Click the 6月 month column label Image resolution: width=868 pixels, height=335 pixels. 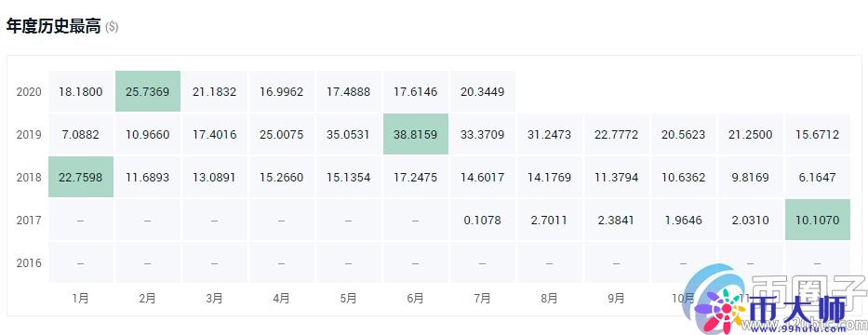[415, 299]
